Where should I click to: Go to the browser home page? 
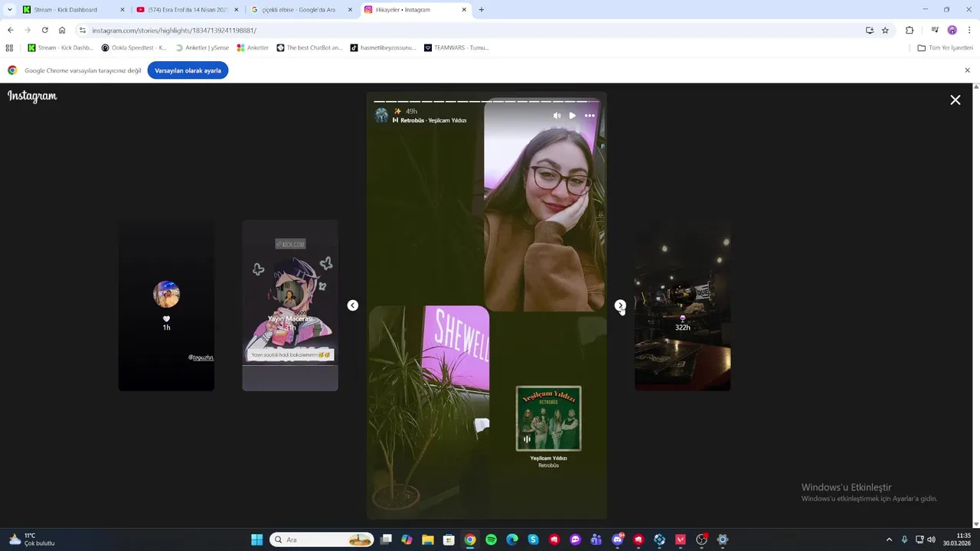tap(62, 31)
